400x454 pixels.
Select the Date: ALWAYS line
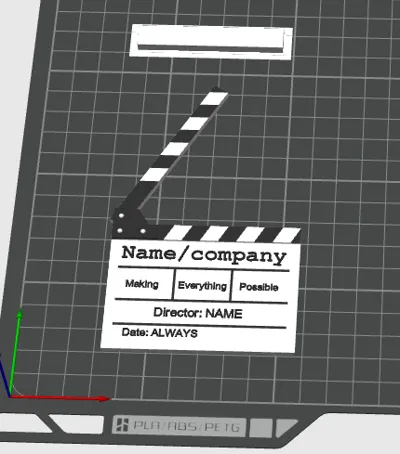pyautogui.click(x=160, y=332)
